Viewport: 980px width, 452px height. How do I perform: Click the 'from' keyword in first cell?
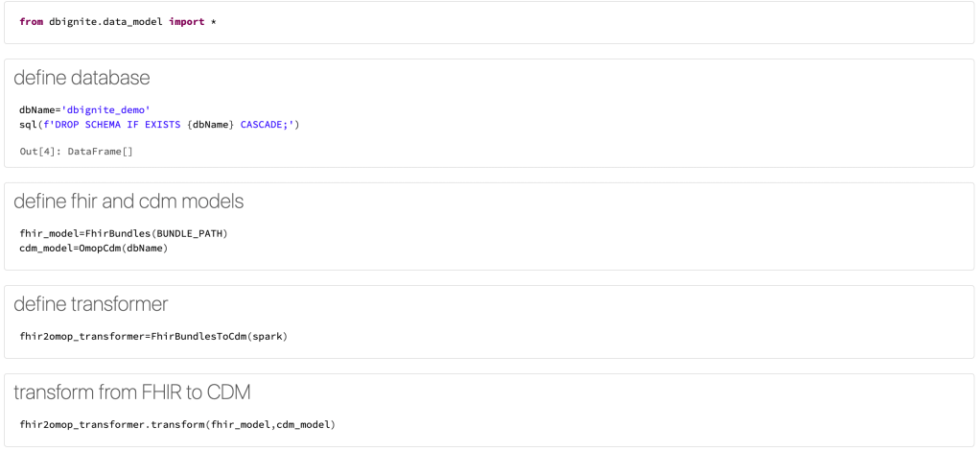tap(31, 22)
